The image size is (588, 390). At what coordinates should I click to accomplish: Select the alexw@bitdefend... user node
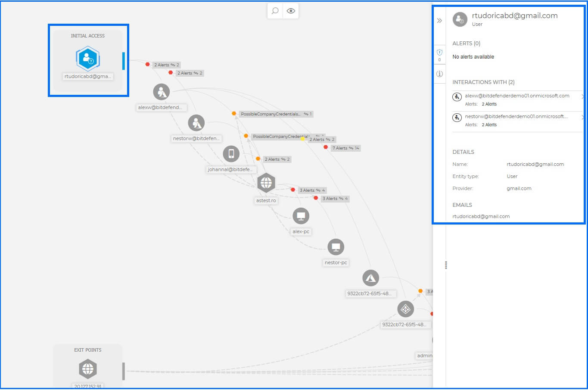pos(162,92)
